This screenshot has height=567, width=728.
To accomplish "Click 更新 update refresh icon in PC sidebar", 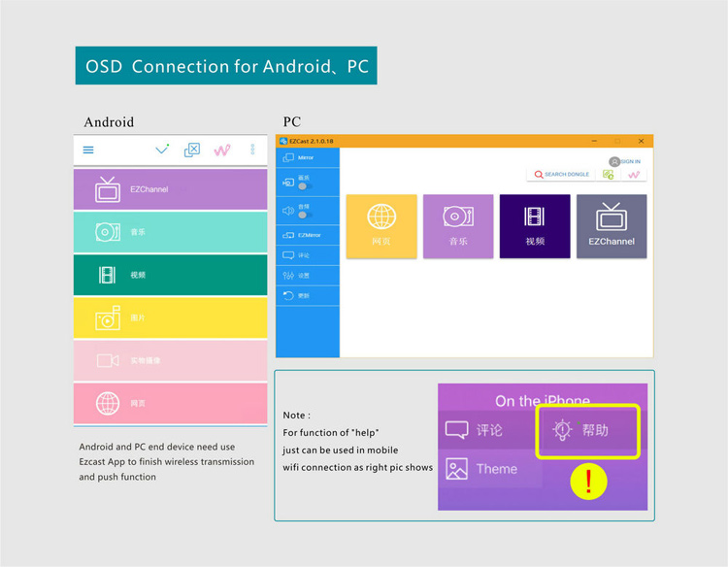I will click(x=288, y=295).
